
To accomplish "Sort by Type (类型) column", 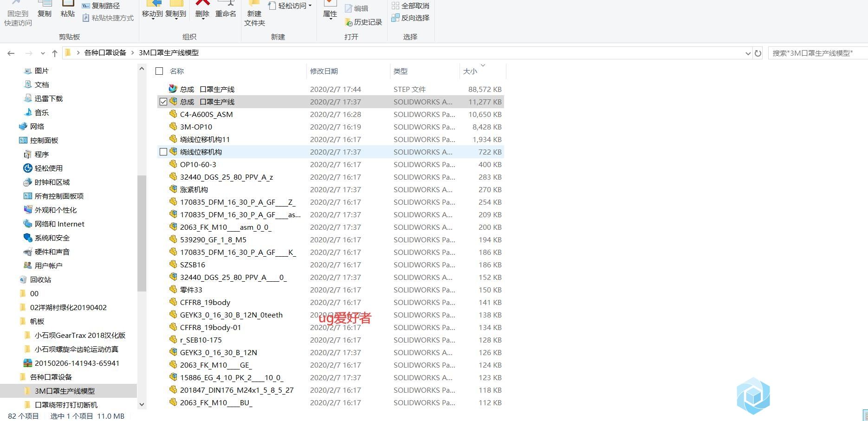I will coord(401,71).
